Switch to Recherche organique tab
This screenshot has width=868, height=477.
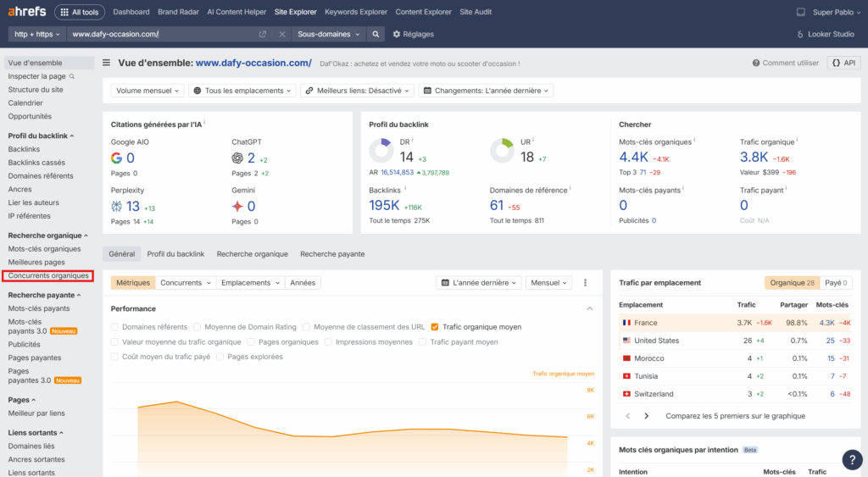point(253,254)
